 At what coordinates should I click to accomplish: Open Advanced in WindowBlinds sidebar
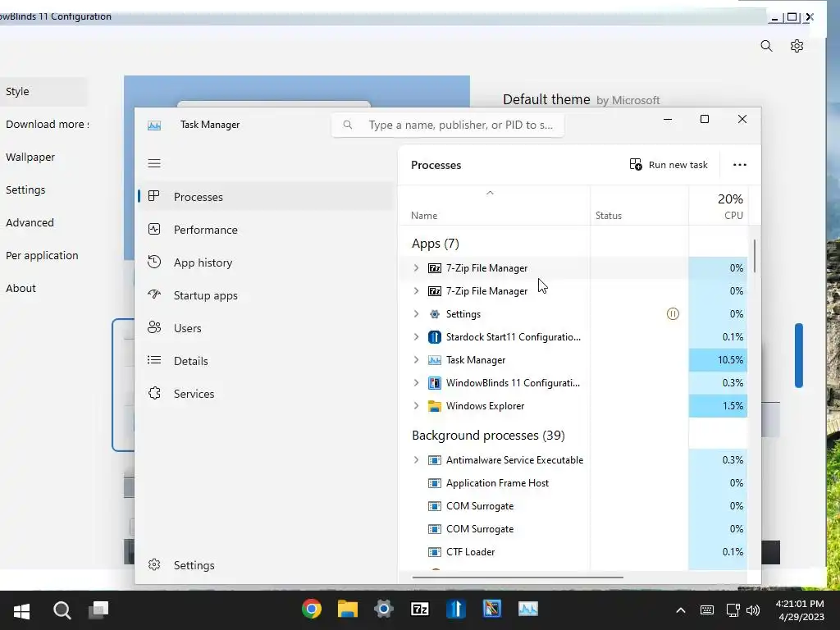(30, 222)
